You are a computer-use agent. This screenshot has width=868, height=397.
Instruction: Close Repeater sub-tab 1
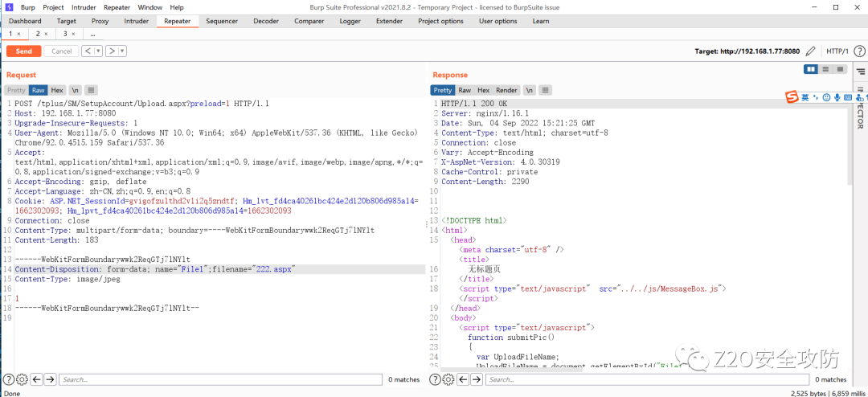click(18, 34)
